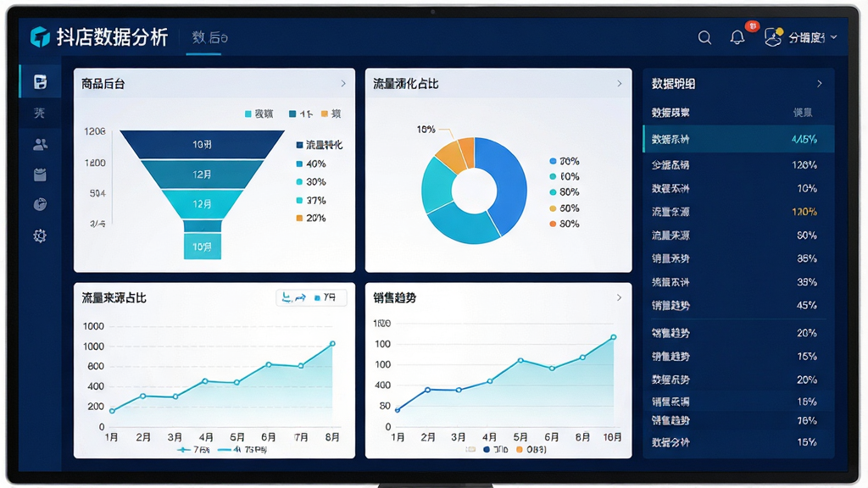Open the settings gear in the sidebar

pos(40,236)
